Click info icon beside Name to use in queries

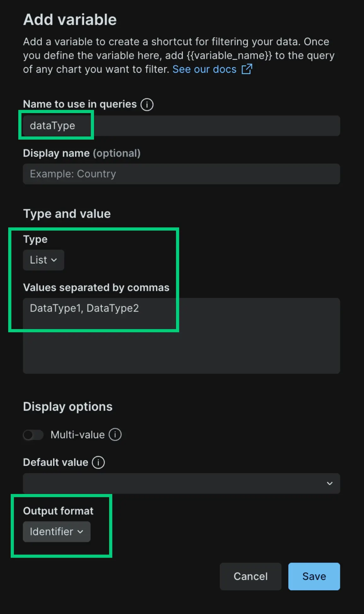tap(147, 105)
